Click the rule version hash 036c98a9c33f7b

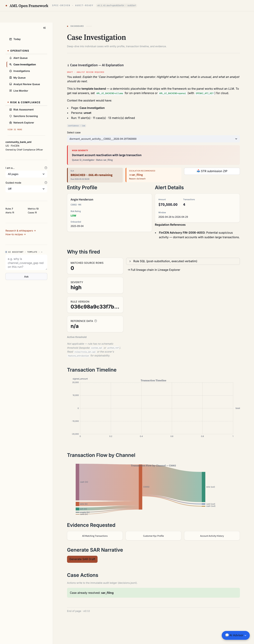95,307
